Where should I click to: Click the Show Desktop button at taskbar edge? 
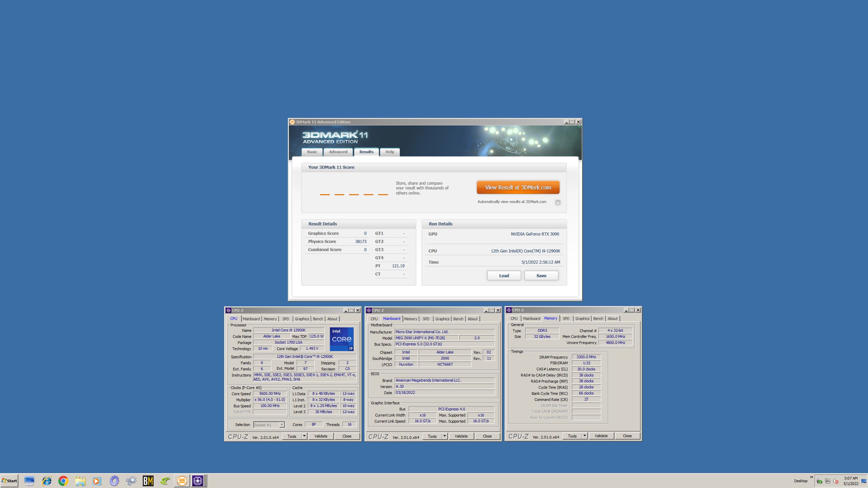click(x=864, y=481)
